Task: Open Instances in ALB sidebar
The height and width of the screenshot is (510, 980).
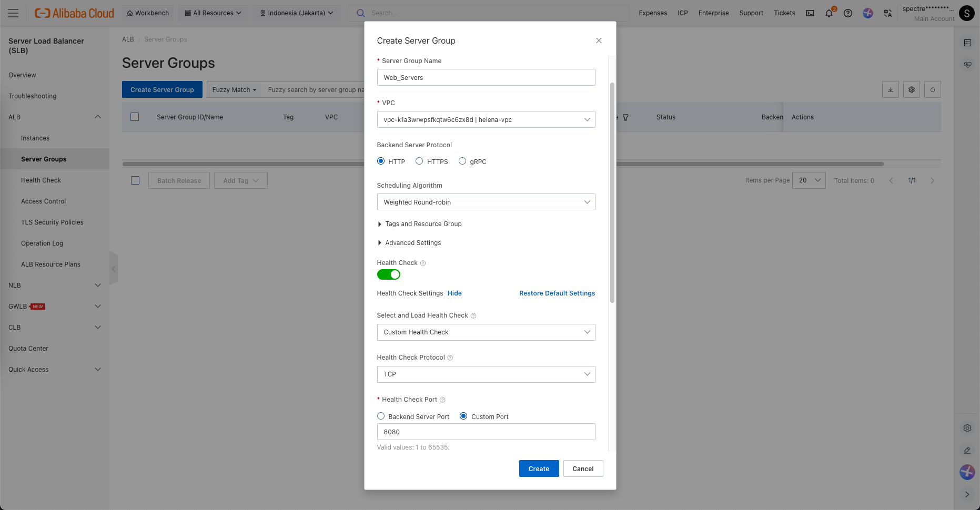Action: [35, 138]
